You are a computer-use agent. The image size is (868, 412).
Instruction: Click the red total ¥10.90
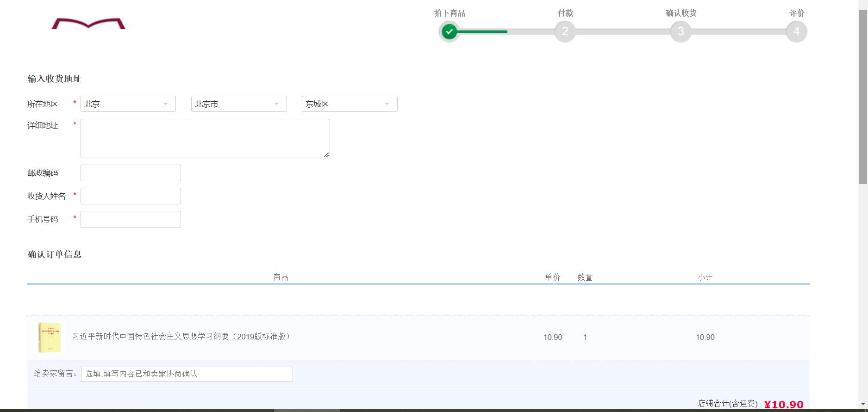784,405
